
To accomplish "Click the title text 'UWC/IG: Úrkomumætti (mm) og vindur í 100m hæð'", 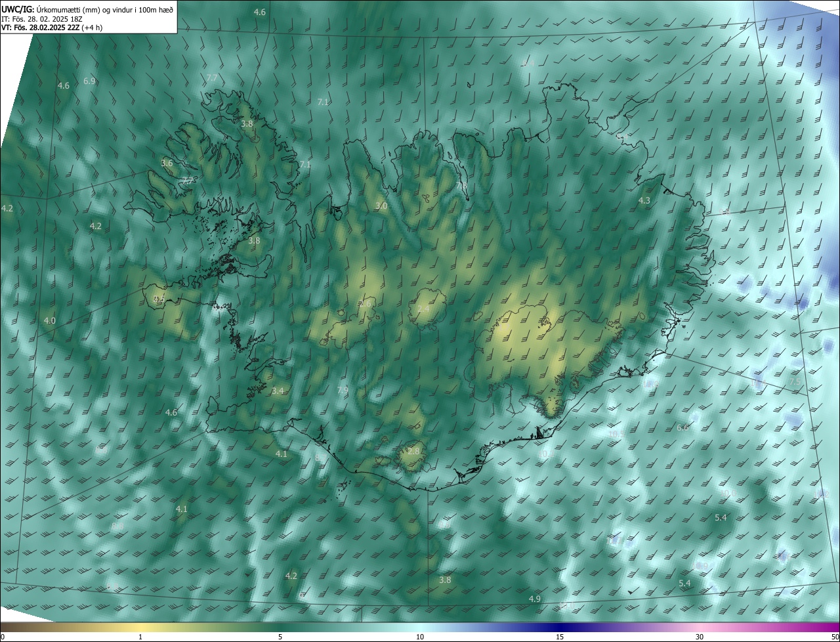I will pyautogui.click(x=87, y=9).
